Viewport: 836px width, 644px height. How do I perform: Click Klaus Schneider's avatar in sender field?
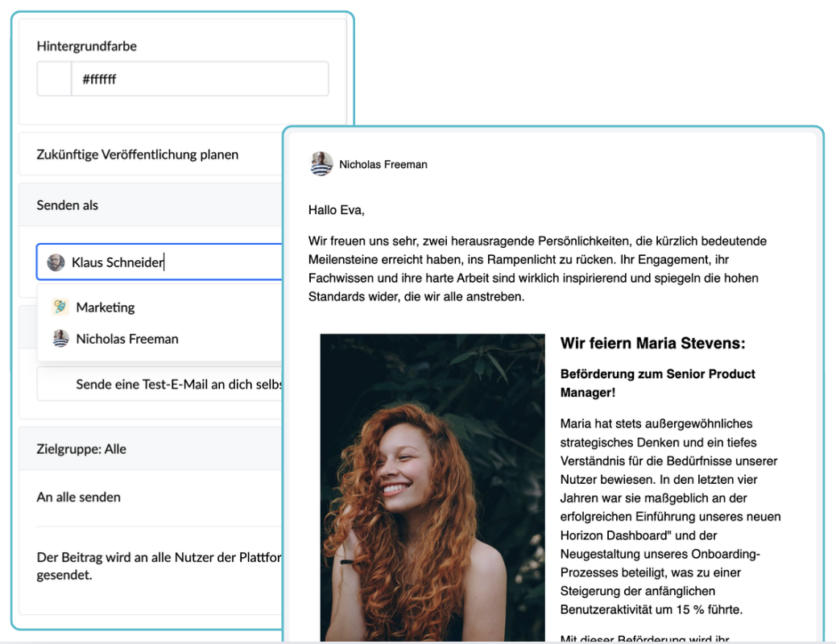56,262
